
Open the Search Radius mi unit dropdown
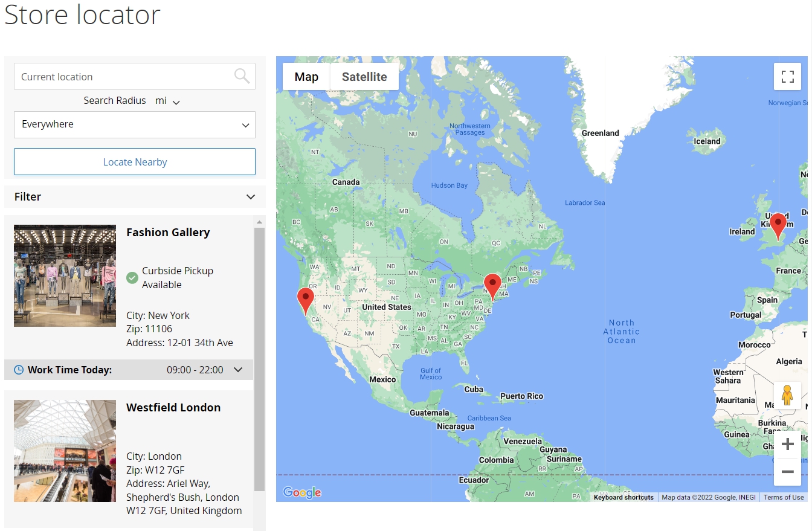point(167,101)
